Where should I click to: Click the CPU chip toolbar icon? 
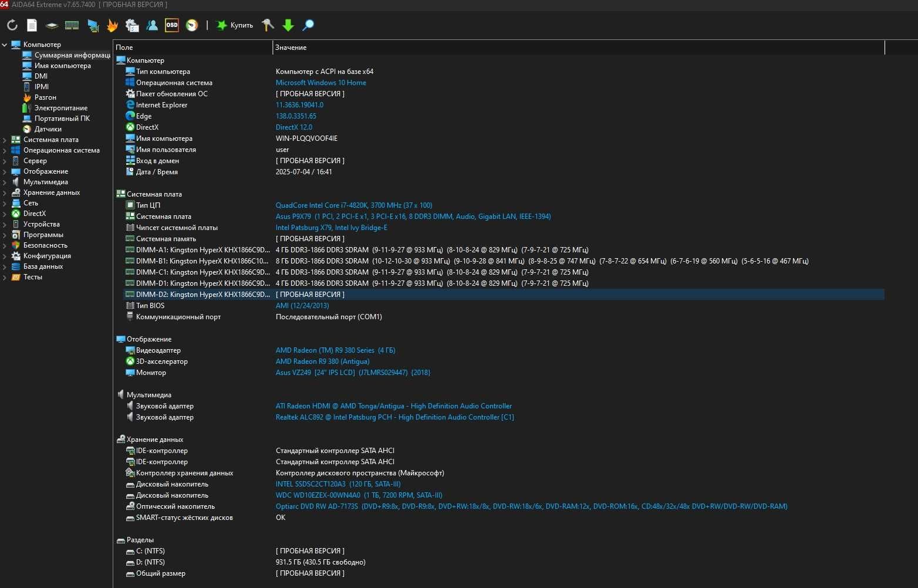pos(52,25)
